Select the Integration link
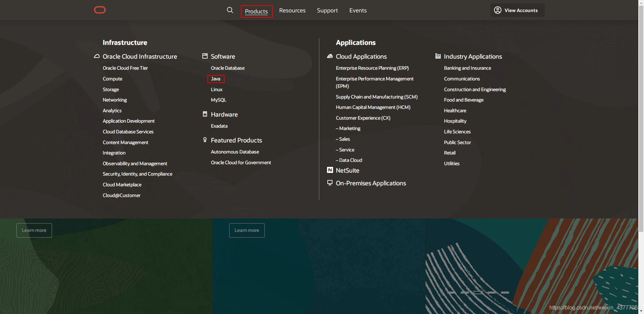The image size is (644, 314). (x=114, y=153)
